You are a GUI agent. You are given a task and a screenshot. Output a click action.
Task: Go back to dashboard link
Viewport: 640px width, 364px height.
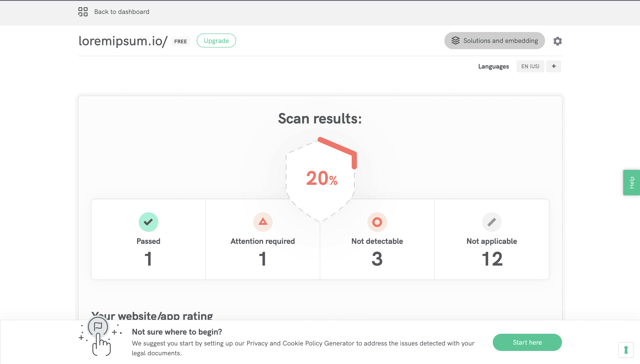[122, 12]
